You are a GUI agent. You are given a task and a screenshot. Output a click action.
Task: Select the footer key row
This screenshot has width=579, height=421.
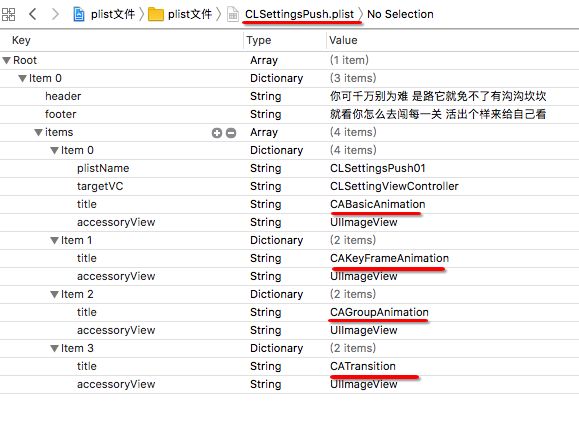(61, 114)
